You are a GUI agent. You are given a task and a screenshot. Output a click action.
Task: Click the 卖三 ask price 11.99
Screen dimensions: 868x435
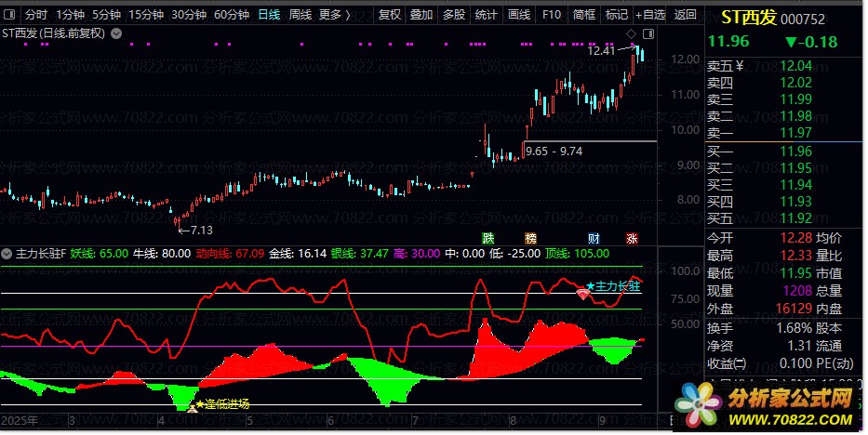[796, 99]
